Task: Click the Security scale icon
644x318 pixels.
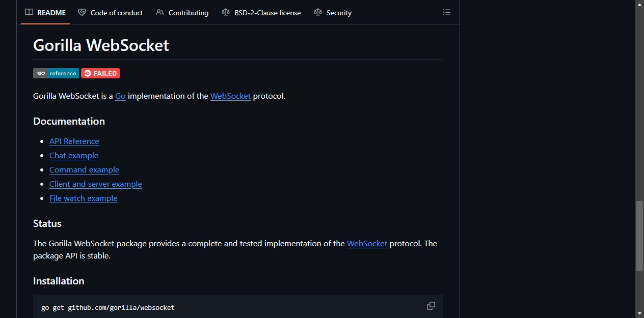Action: coord(318,13)
